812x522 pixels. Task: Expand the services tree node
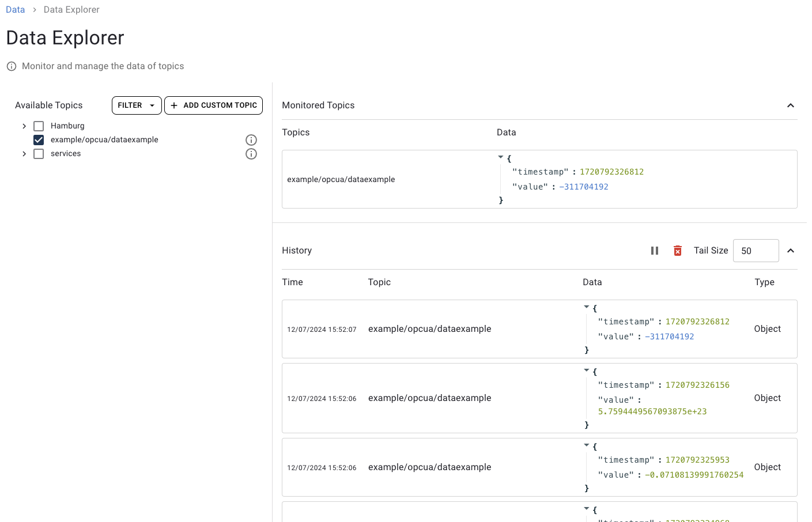24,154
